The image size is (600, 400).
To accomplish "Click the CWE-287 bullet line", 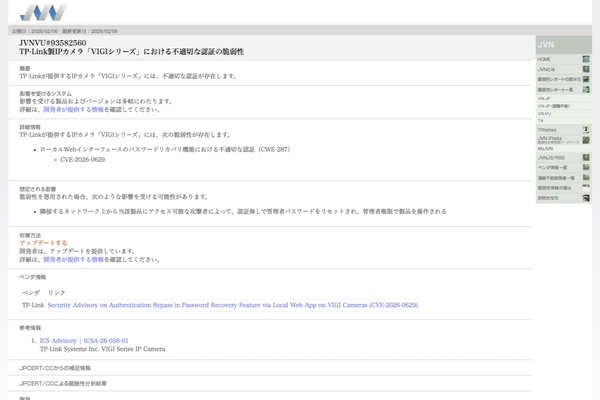I will [x=165, y=150].
